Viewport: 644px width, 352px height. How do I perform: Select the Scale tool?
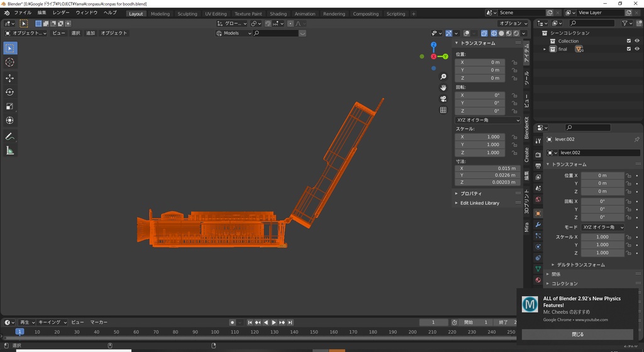pyautogui.click(x=10, y=106)
